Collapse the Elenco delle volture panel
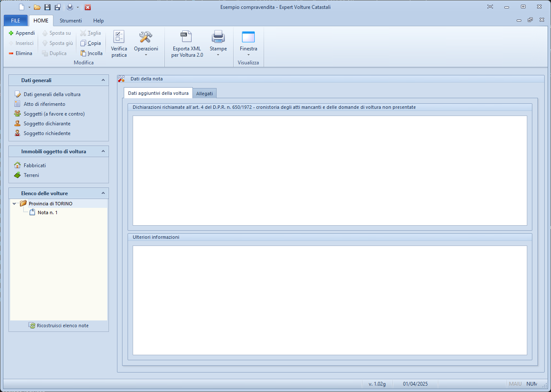551x392 pixels. (103, 193)
